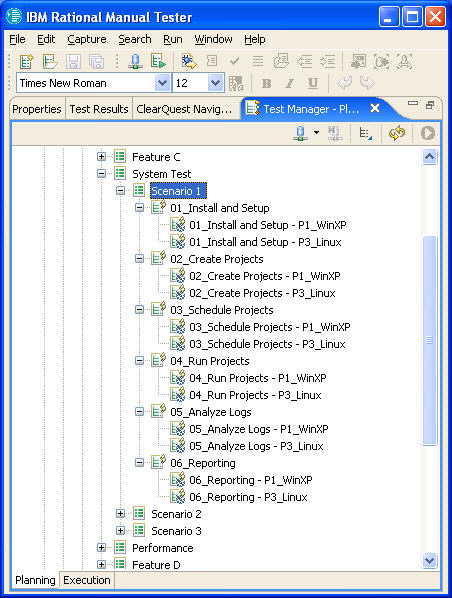Click the Save disk icon
Viewport: 452px width, 598px height.
click(73, 61)
